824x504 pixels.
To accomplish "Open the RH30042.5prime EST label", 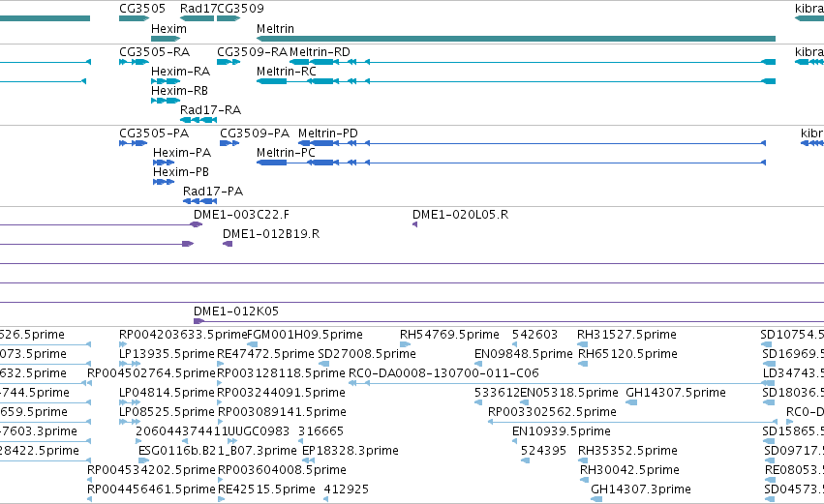I will (x=629, y=471).
